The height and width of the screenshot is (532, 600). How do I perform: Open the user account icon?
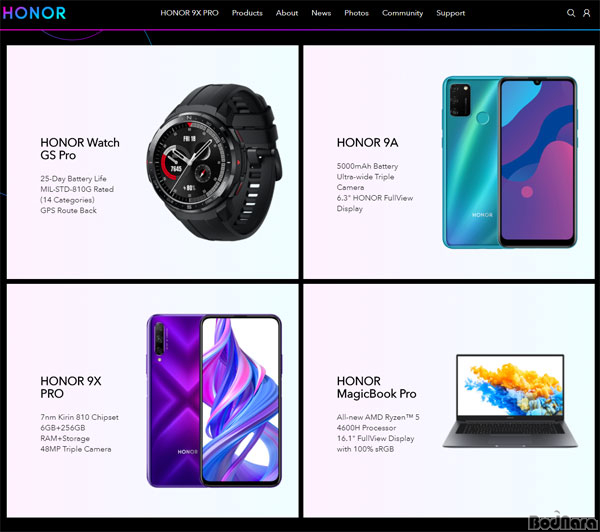pos(586,13)
